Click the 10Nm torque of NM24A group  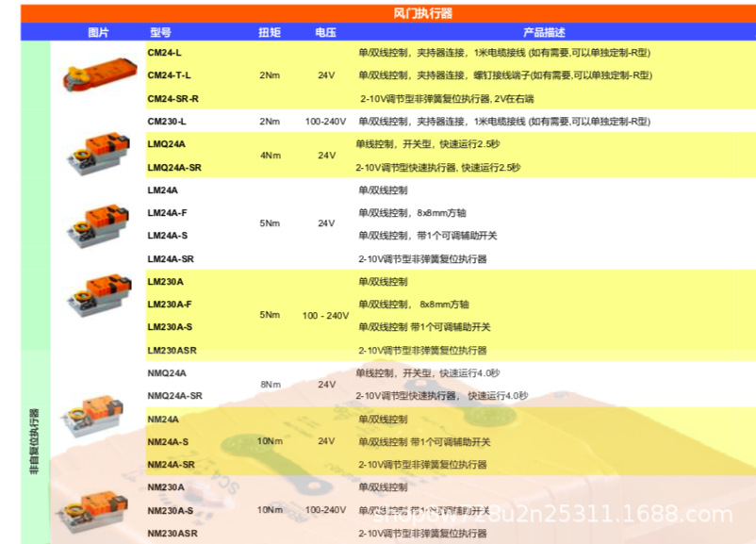pyautogui.click(x=270, y=441)
